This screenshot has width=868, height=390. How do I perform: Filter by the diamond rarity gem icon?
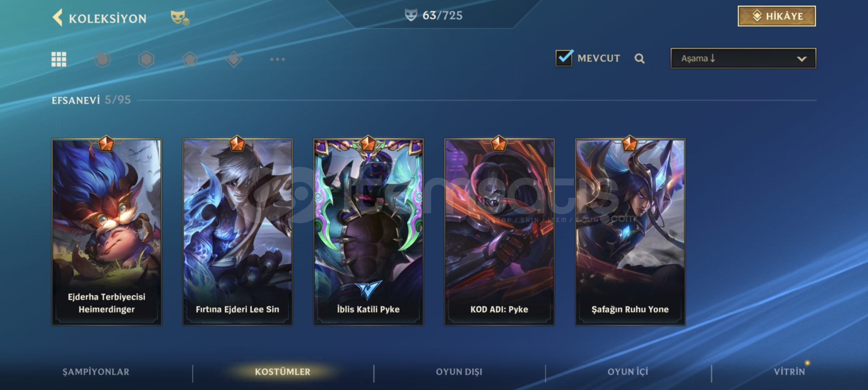click(x=234, y=59)
